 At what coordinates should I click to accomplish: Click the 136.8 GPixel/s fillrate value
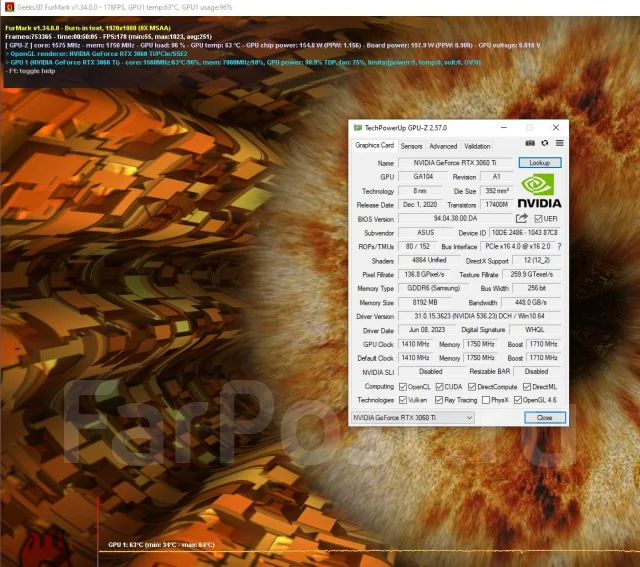pos(424,274)
